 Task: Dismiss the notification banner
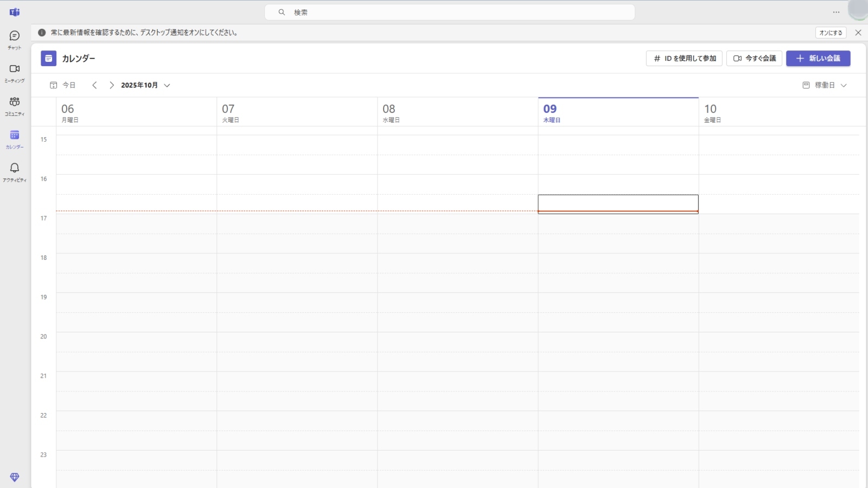[858, 33]
